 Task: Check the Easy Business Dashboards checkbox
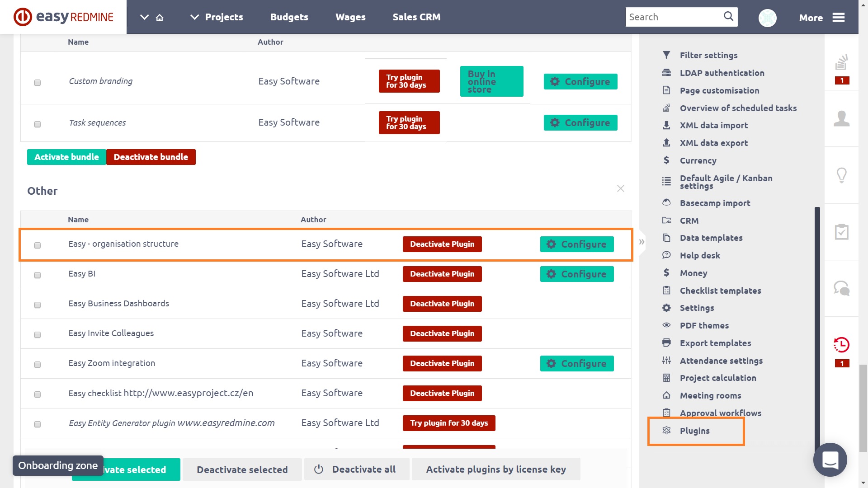click(38, 305)
